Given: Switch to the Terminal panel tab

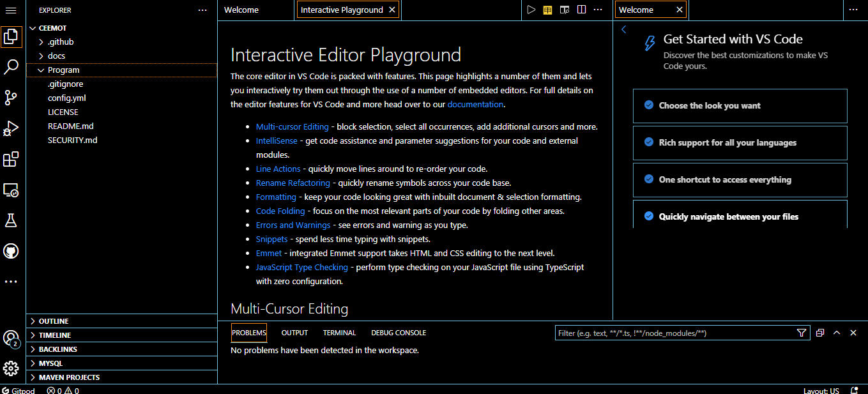Looking at the screenshot, I should (339, 333).
